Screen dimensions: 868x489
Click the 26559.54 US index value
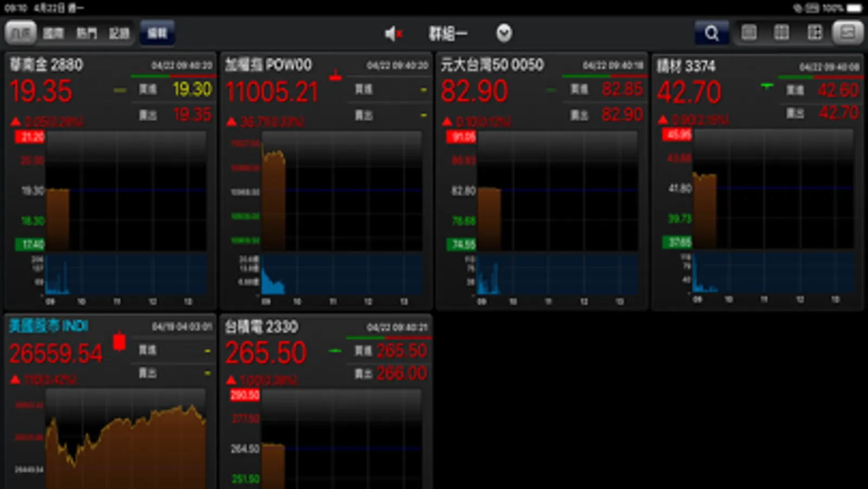(x=56, y=354)
